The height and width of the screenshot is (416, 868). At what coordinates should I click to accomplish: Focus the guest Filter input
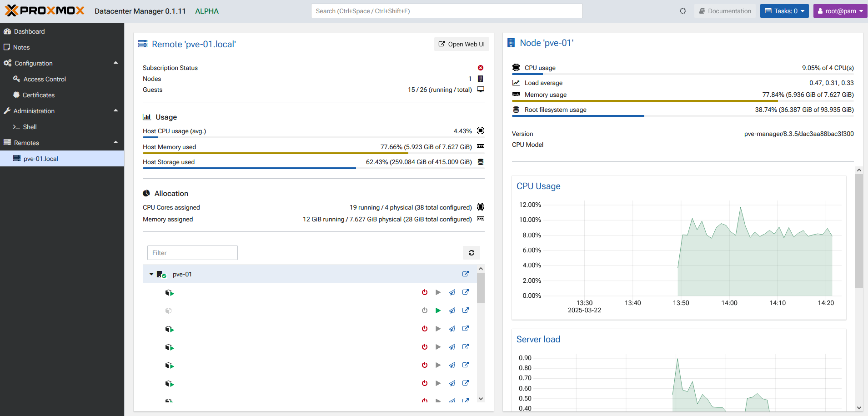[192, 253]
